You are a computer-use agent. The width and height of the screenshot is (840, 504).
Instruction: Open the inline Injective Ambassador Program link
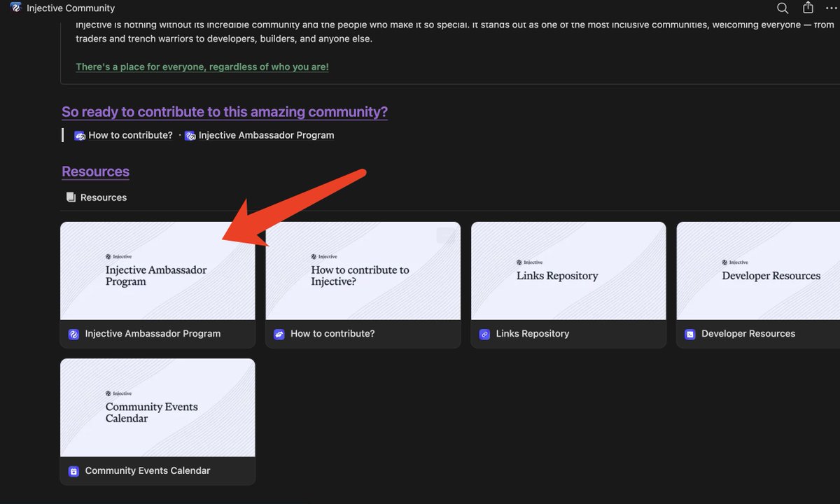pos(259,135)
